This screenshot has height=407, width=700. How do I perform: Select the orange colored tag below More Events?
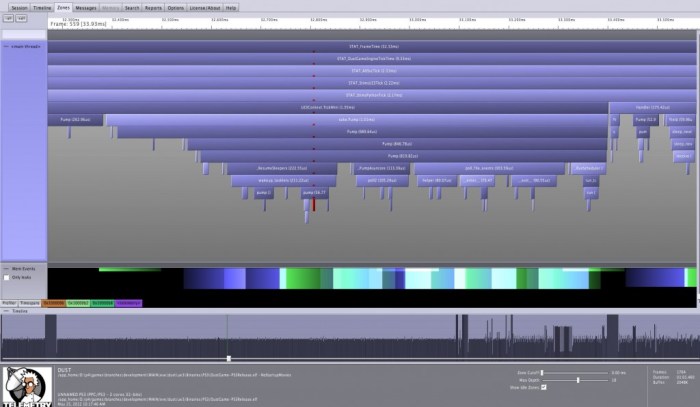tap(53, 302)
